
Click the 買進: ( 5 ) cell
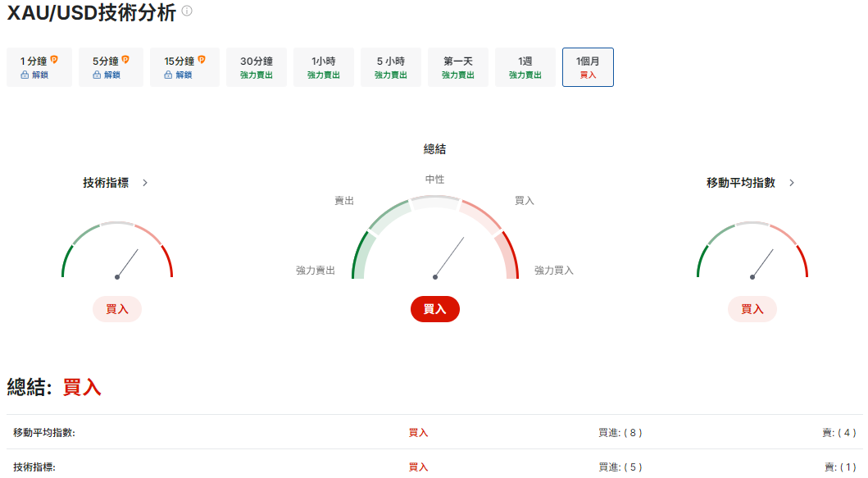click(x=620, y=467)
